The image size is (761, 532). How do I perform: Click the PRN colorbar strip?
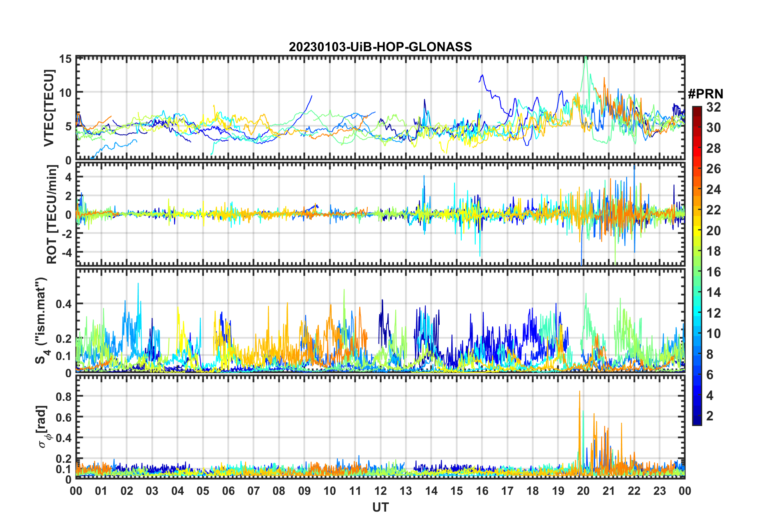pyautogui.click(x=697, y=266)
